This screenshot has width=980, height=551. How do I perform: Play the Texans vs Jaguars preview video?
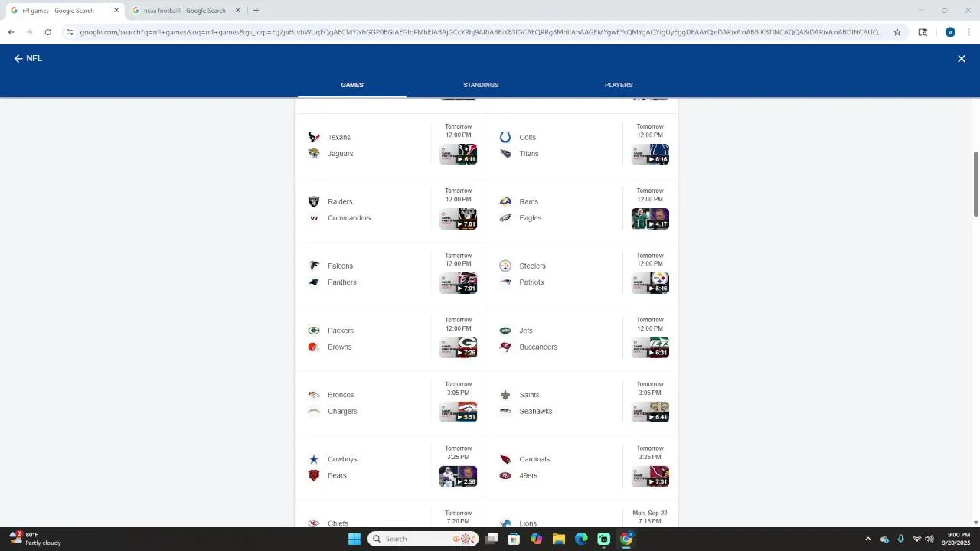(459, 154)
